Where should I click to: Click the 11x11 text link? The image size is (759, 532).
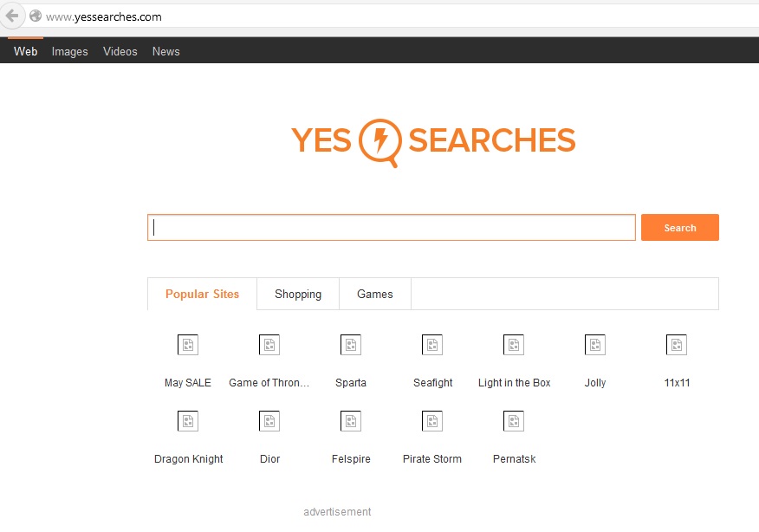click(x=677, y=383)
